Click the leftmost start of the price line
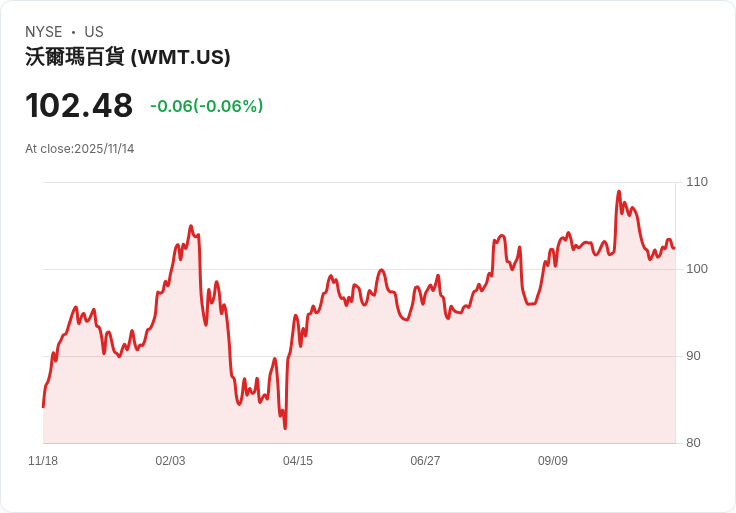This screenshot has height=513, width=736. click(43, 406)
